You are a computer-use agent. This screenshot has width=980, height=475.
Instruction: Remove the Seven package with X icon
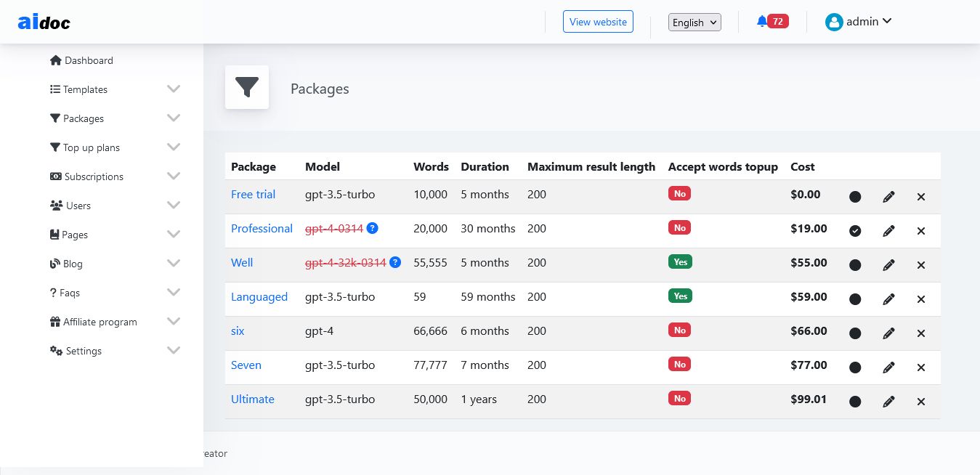pyautogui.click(x=921, y=368)
